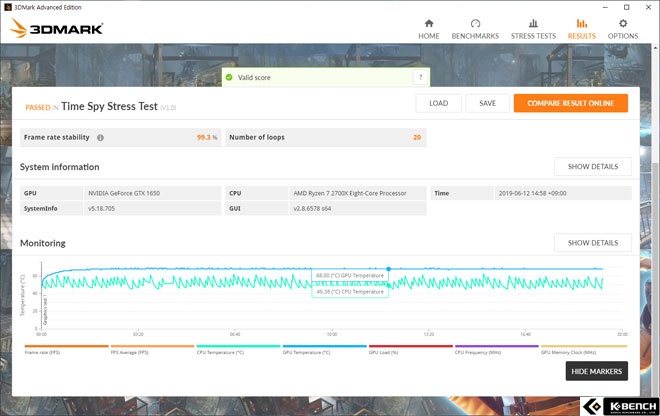Select the RESULTS tab
The height and width of the screenshot is (416, 660).
pyautogui.click(x=582, y=29)
